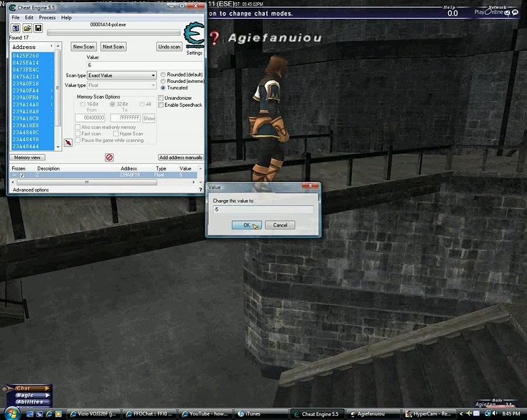Open the Help menu in Cheat Engine

pyautogui.click(x=66, y=17)
